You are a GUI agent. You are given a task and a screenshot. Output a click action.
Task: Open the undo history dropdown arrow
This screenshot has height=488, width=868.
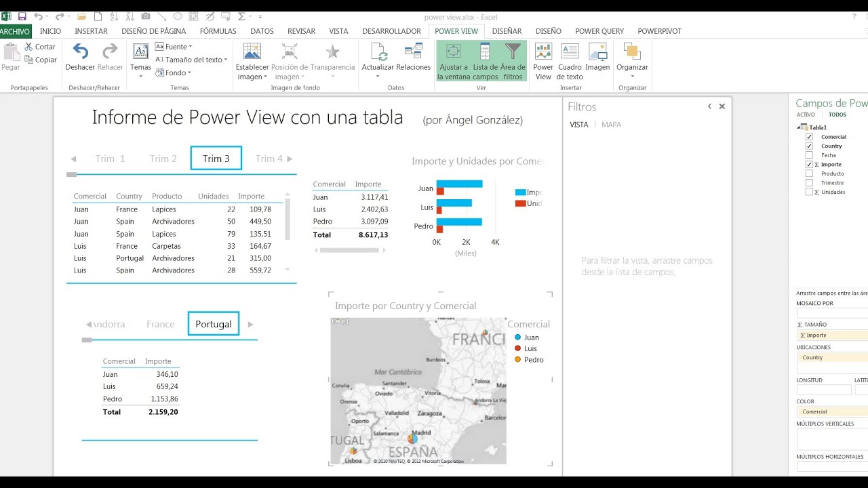pyautogui.click(x=48, y=16)
